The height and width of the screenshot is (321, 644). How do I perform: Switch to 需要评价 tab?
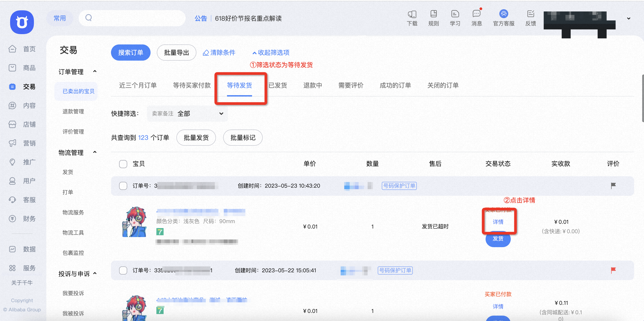click(x=351, y=85)
